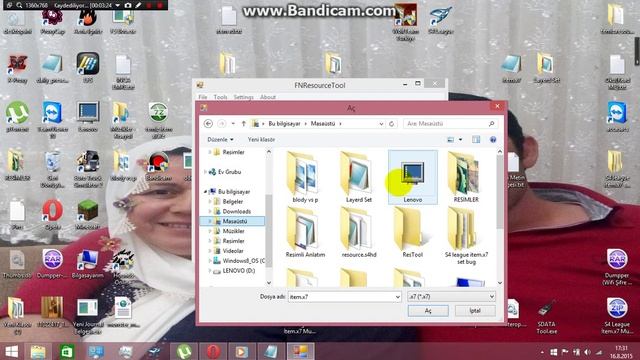Viewport: 640px width, 360px height.
Task: Open the Layerd Set folder in dialog
Action: (x=358, y=177)
